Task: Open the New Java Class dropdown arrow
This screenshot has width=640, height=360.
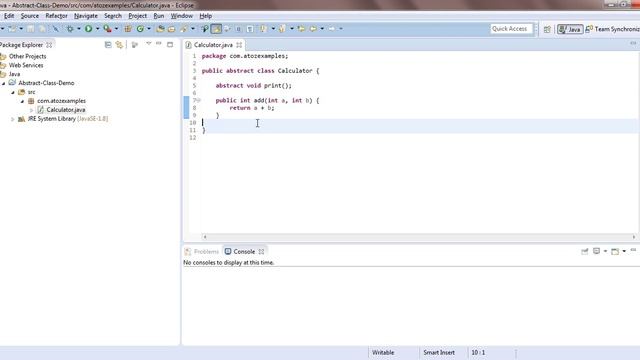Action: (x=149, y=29)
